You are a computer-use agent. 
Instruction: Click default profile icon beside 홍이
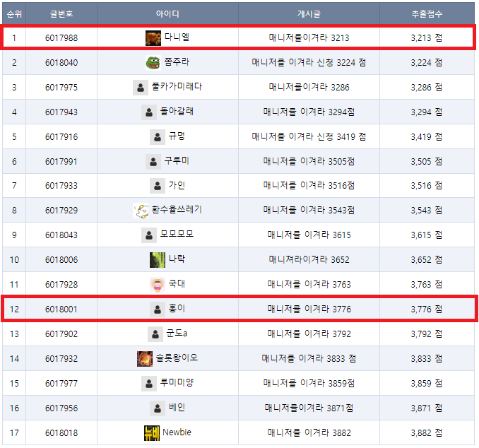[x=158, y=310]
